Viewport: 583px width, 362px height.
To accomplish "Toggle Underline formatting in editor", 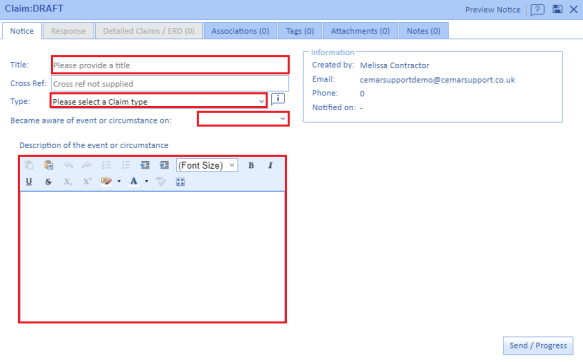I will click(x=29, y=181).
